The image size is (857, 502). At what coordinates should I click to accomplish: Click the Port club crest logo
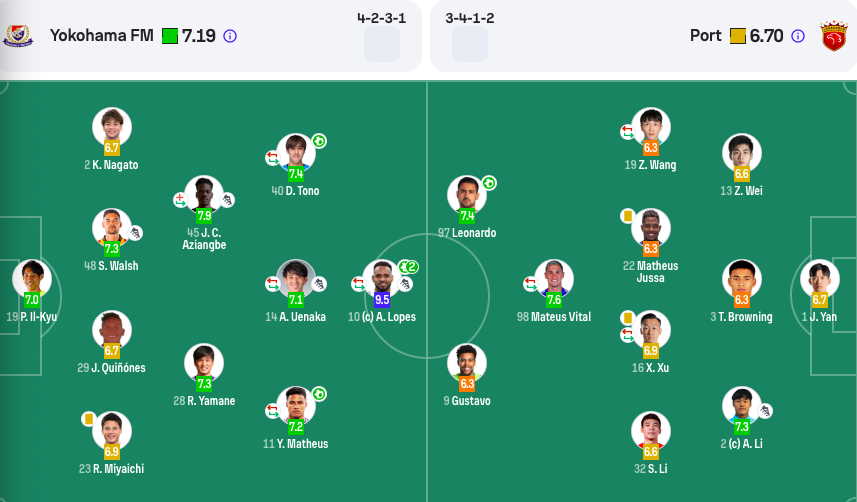pyautogui.click(x=834, y=36)
